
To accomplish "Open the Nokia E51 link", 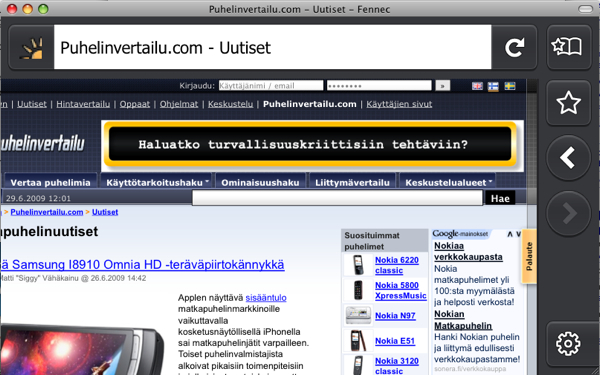I will tap(395, 341).
